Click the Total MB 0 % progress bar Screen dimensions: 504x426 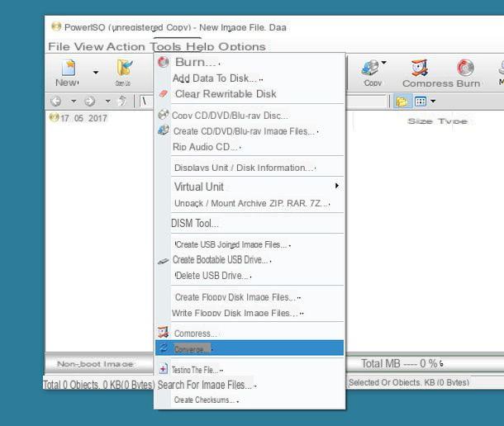[425, 363]
